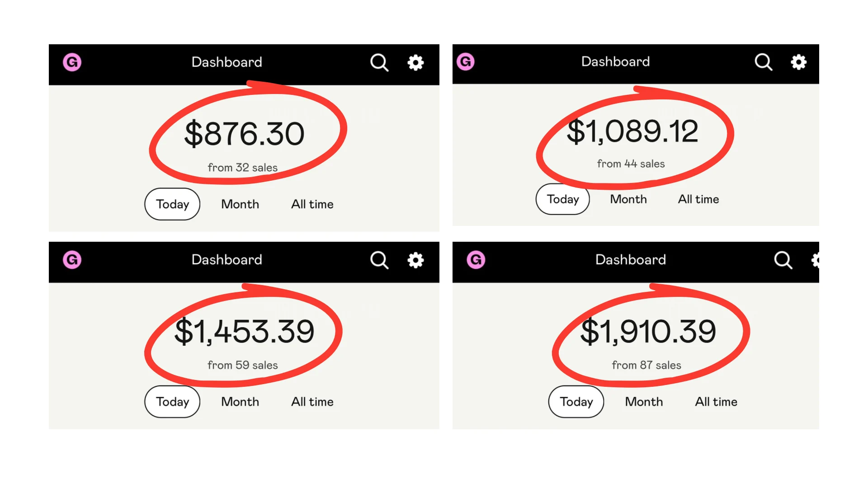Click the Gumroad logo beside $876.30 dashboard

pyautogui.click(x=72, y=62)
